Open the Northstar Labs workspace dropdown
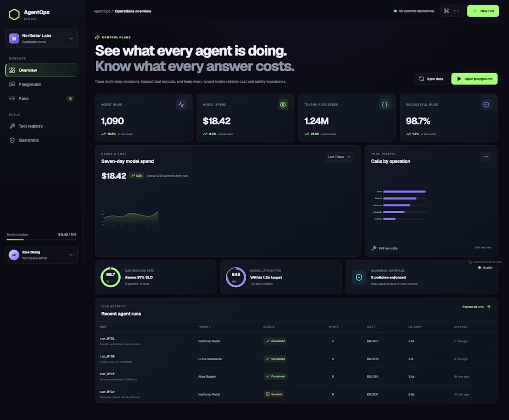The width and height of the screenshot is (509, 420). coord(42,38)
